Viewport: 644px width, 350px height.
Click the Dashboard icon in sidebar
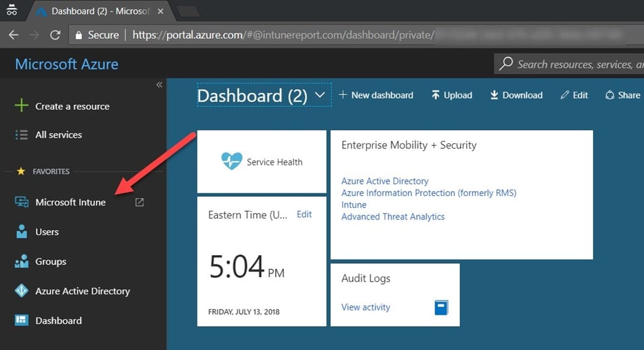point(21,320)
